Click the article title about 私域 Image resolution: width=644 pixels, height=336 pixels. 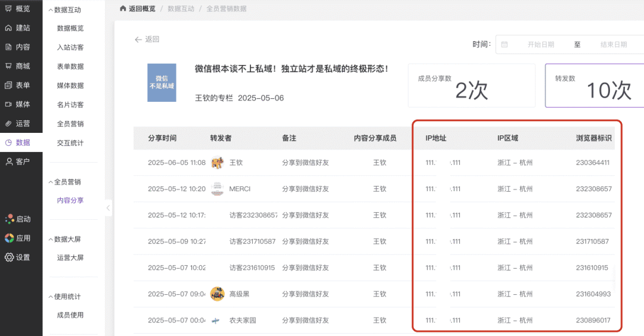click(292, 69)
